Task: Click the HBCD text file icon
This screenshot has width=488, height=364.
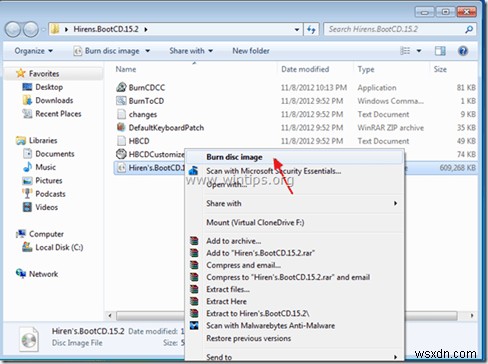Action: click(121, 141)
